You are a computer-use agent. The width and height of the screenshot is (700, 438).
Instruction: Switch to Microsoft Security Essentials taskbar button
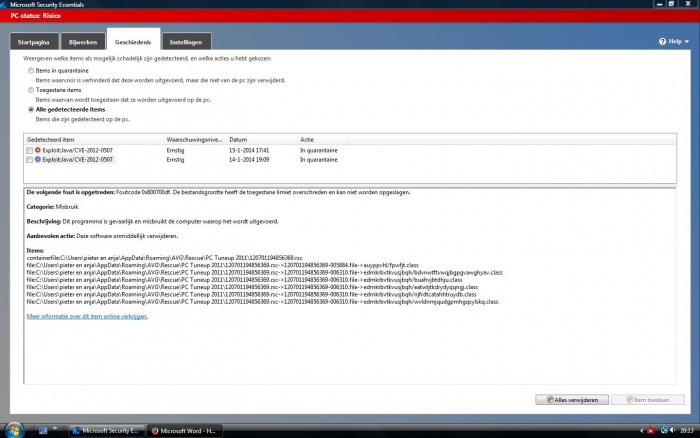tap(107, 430)
